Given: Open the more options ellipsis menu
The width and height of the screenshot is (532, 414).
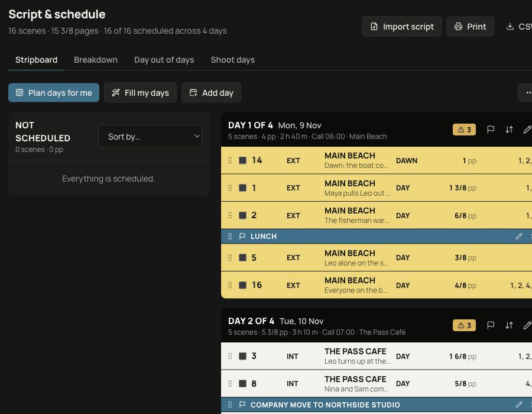Looking at the screenshot, I should click(526, 93).
